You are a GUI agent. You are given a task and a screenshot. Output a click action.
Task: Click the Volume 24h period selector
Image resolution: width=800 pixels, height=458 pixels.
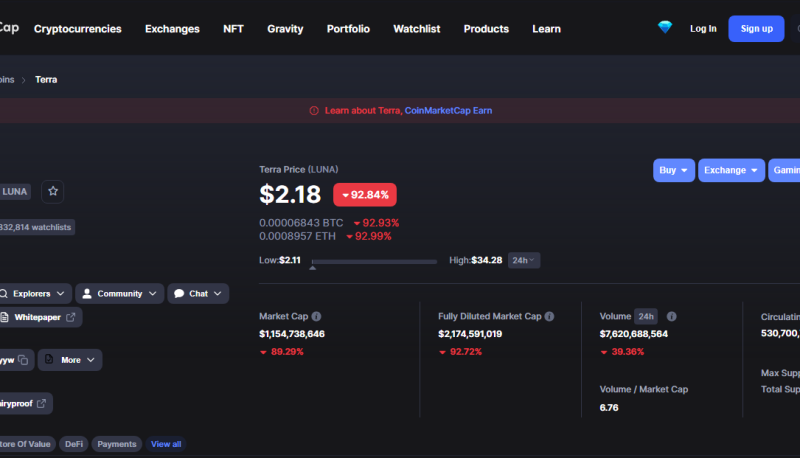(645, 316)
